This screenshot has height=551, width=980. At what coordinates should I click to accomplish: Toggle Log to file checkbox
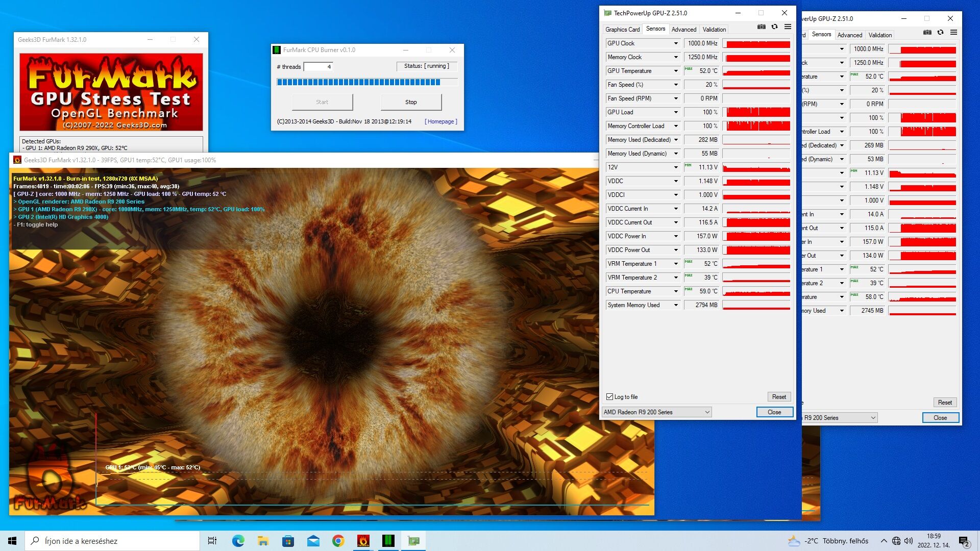click(609, 397)
